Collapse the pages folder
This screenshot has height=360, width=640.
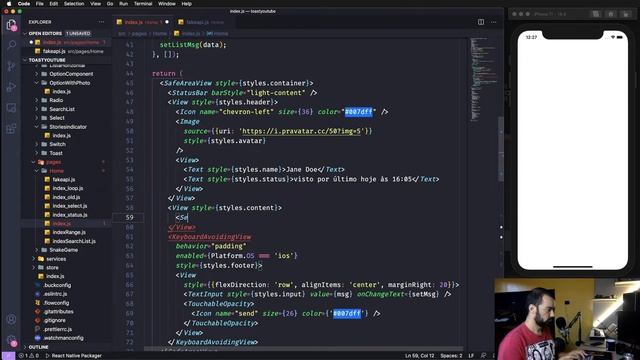pyautogui.click(x=53, y=162)
